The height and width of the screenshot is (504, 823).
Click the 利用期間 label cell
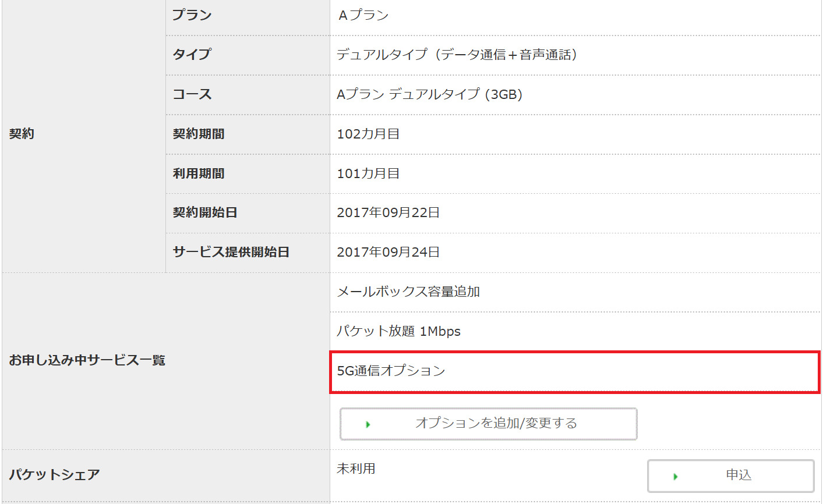click(x=199, y=173)
